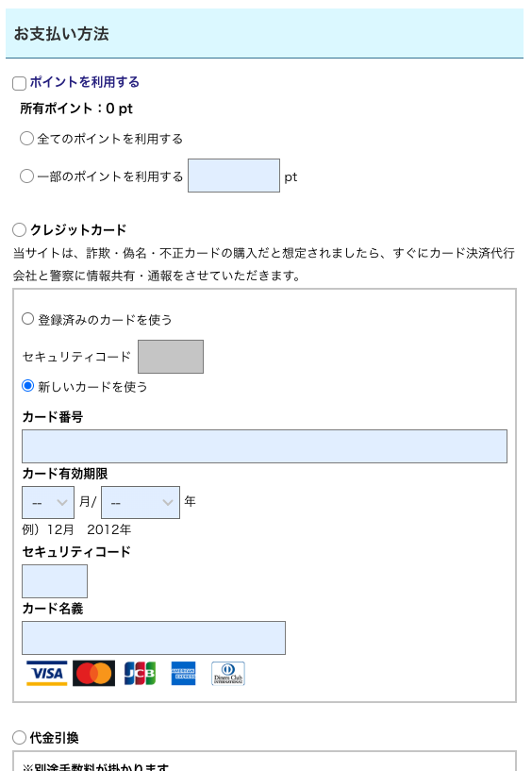Click the partial points amount field

(234, 176)
